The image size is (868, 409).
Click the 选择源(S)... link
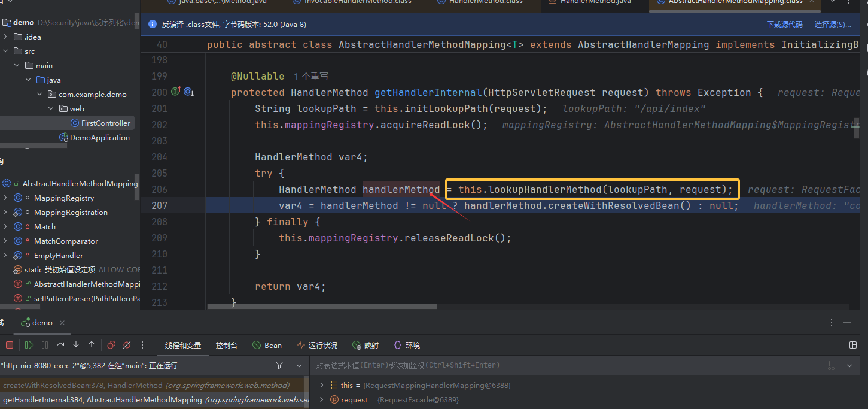pyautogui.click(x=832, y=25)
